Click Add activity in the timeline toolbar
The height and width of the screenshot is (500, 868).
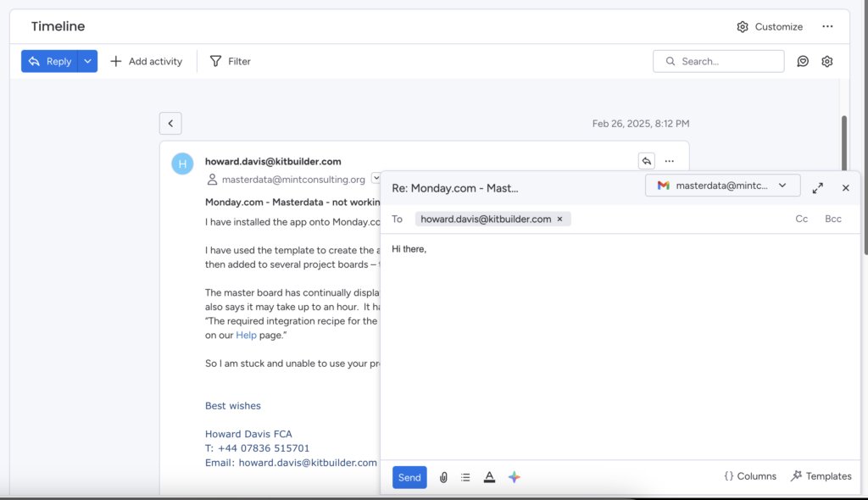pos(146,61)
